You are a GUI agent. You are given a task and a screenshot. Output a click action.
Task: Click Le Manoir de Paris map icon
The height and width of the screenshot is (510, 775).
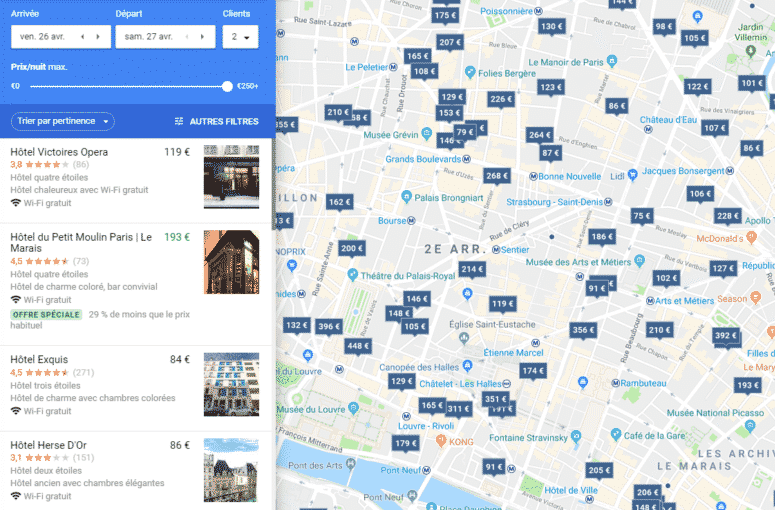(x=612, y=61)
